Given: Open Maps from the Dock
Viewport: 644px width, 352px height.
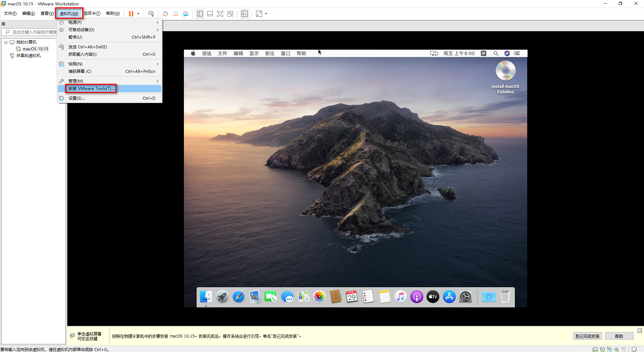Looking at the screenshot, I should pos(303,297).
